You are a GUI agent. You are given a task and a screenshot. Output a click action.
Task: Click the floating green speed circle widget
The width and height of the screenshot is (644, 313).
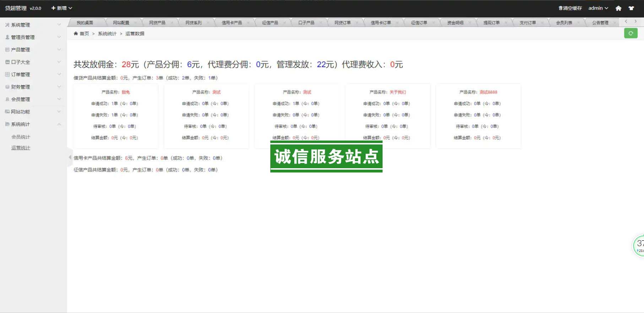[639, 245]
